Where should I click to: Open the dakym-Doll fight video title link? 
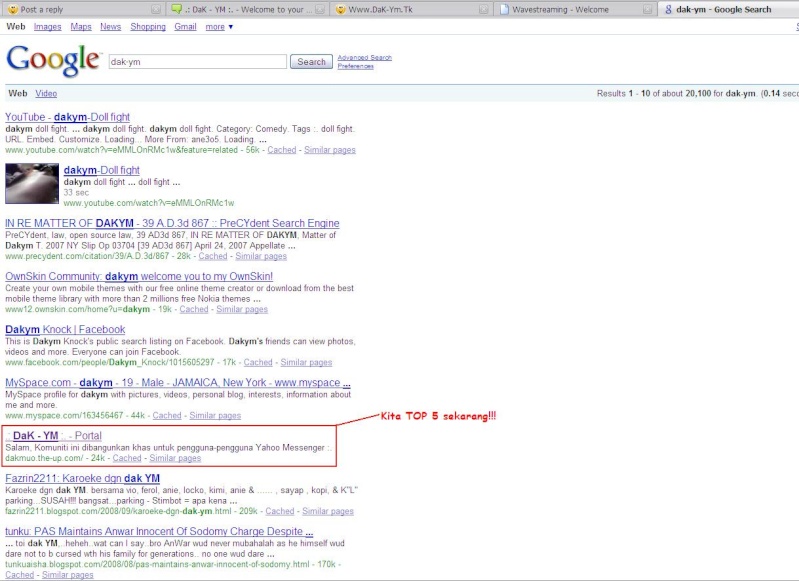point(101,170)
